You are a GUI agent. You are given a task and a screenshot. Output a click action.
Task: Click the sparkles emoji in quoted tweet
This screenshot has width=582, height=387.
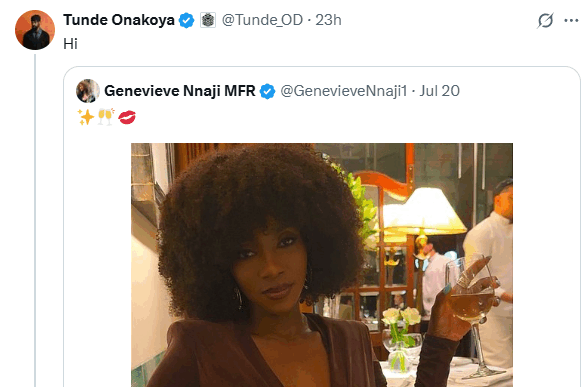tap(86, 117)
